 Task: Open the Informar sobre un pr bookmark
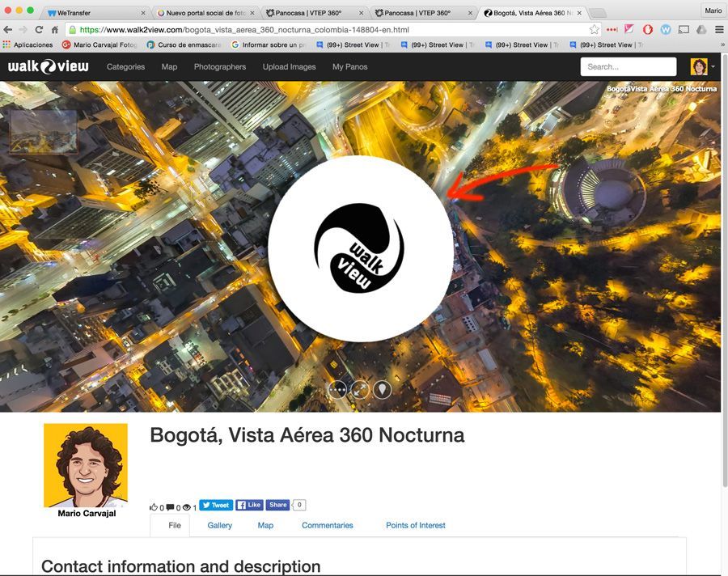point(269,44)
